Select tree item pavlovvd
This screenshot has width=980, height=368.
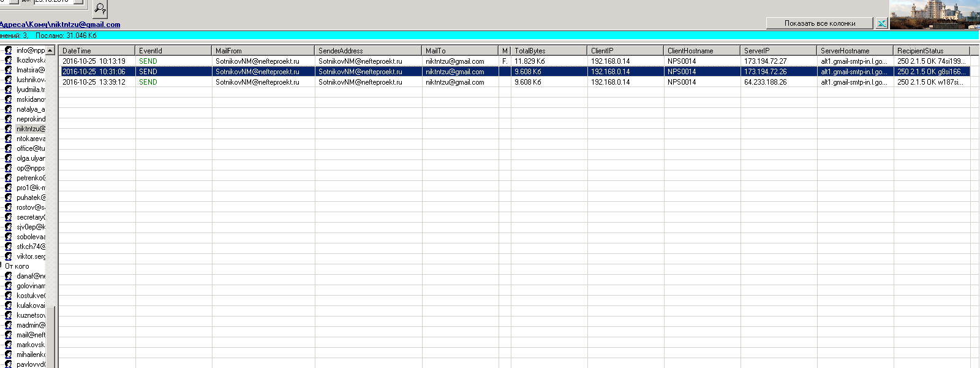(x=31, y=364)
